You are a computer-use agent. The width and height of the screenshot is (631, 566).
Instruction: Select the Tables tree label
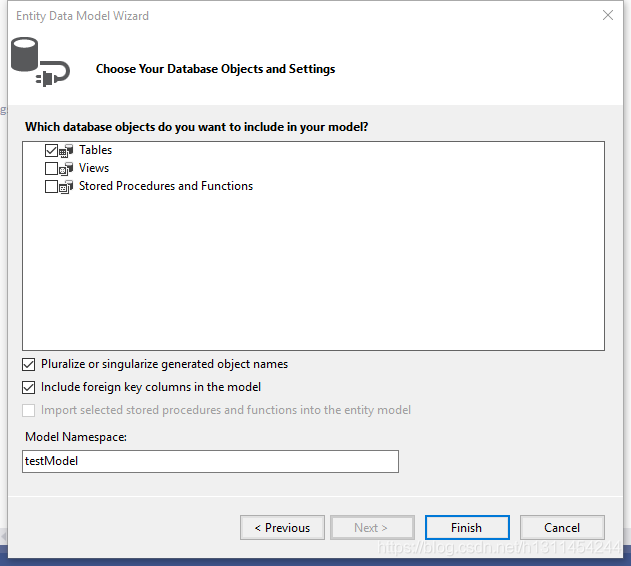coord(95,150)
